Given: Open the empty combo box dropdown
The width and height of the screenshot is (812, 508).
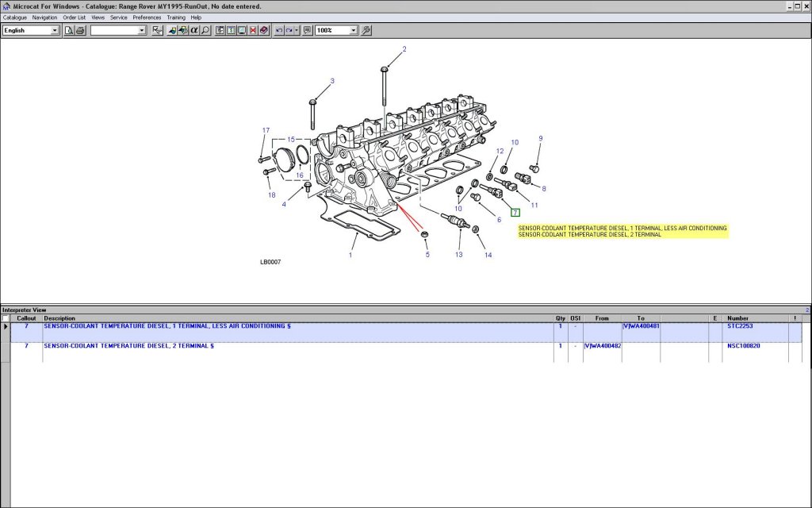Looking at the screenshot, I should coord(142,30).
